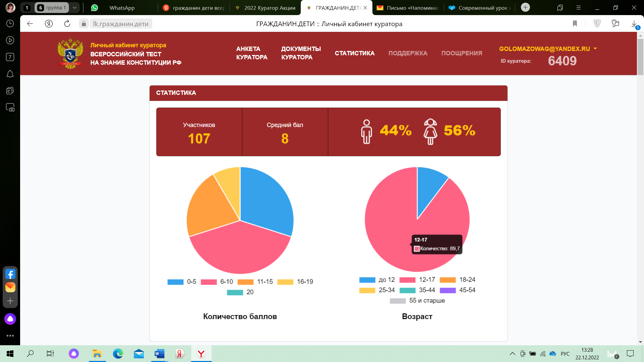Switch to the WhatsApp tab
The height and width of the screenshot is (362, 644).
tap(121, 8)
